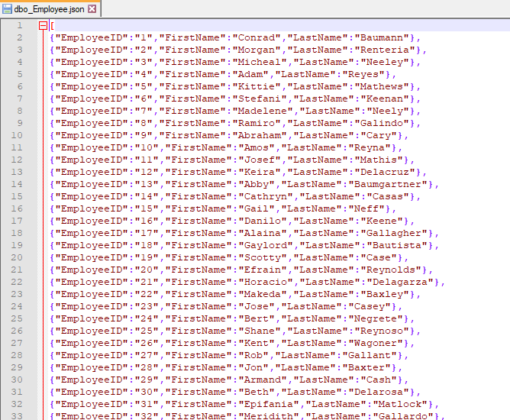
Task: Click the last name "Renteria"
Action: [385, 50]
